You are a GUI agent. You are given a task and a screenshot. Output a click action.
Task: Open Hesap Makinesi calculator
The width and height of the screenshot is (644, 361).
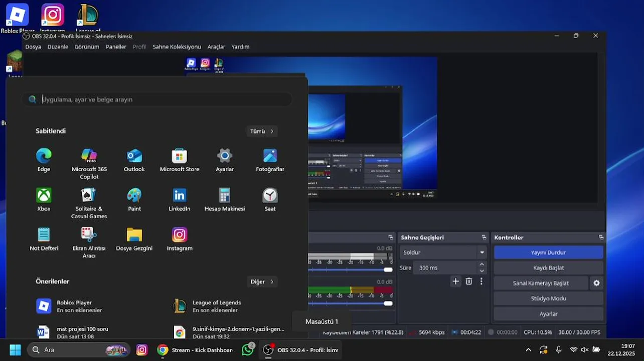pyautogui.click(x=224, y=200)
